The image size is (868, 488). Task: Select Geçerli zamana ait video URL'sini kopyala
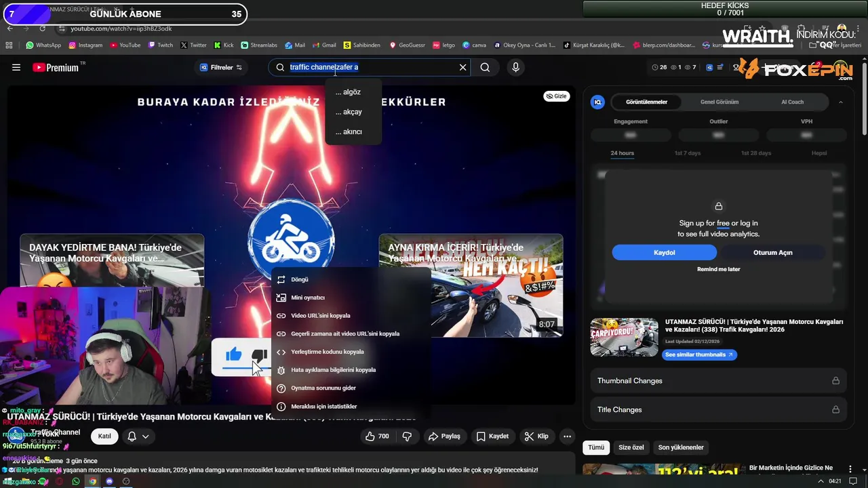coord(351,333)
